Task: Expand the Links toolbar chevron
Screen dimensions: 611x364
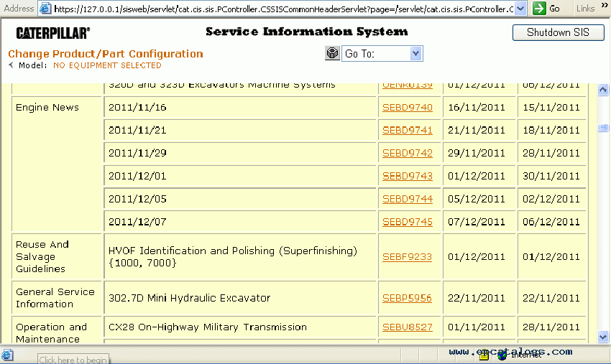Action: (x=605, y=6)
